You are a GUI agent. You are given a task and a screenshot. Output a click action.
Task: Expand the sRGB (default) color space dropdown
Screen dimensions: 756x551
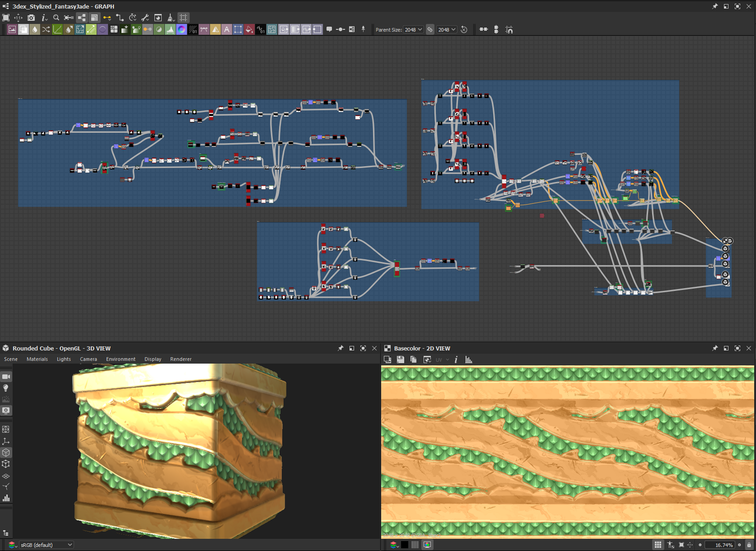click(46, 545)
